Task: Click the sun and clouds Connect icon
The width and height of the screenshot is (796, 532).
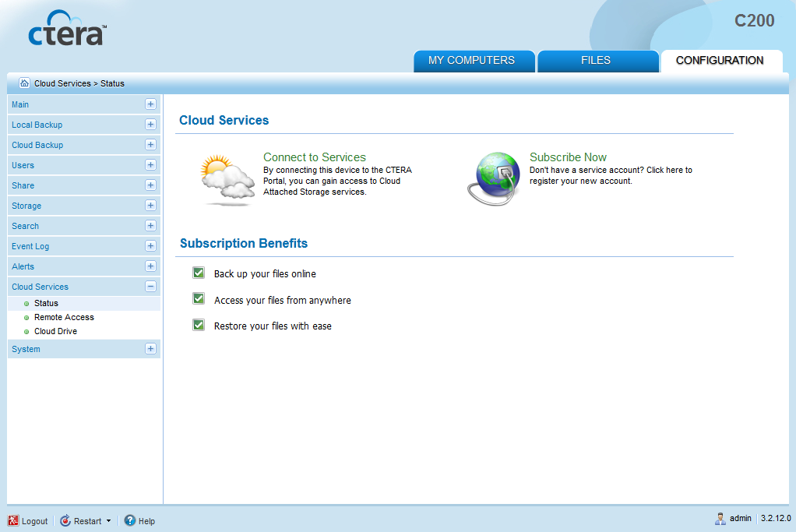Action: click(x=227, y=180)
